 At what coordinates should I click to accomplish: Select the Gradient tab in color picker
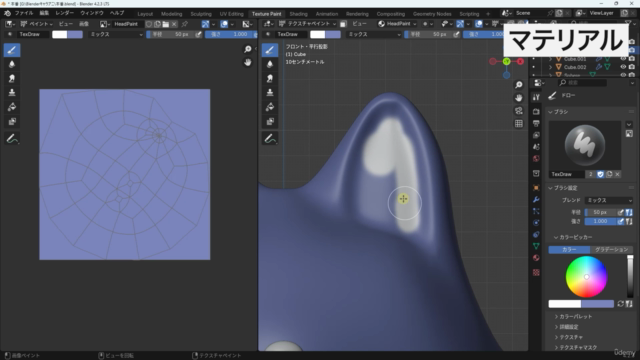click(x=611, y=249)
